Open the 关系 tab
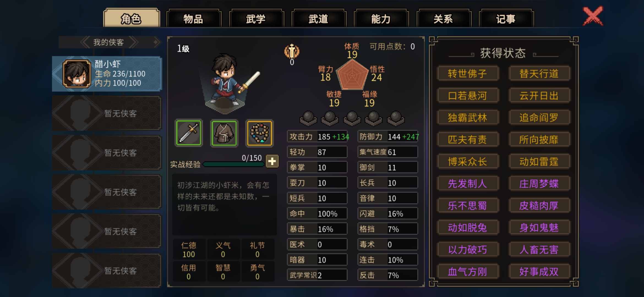Image resolution: width=644 pixels, height=297 pixels. (443, 19)
